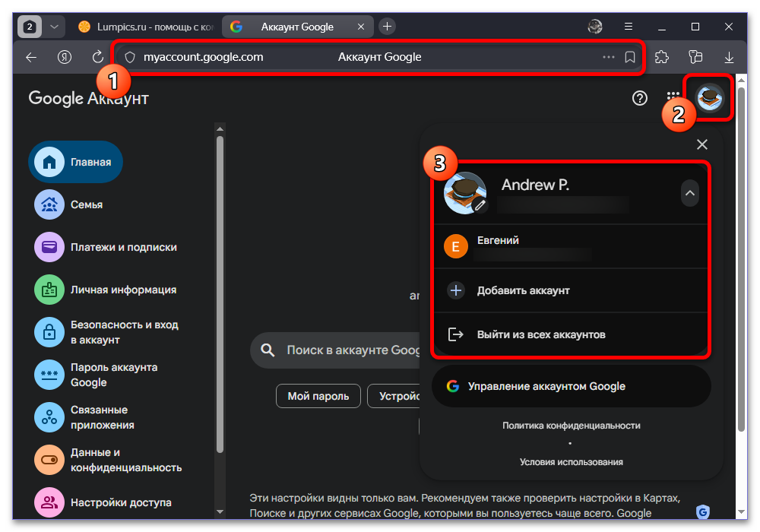The width and height of the screenshot is (760, 532).
Task: Open a new tab with plus button
Action: (387, 26)
